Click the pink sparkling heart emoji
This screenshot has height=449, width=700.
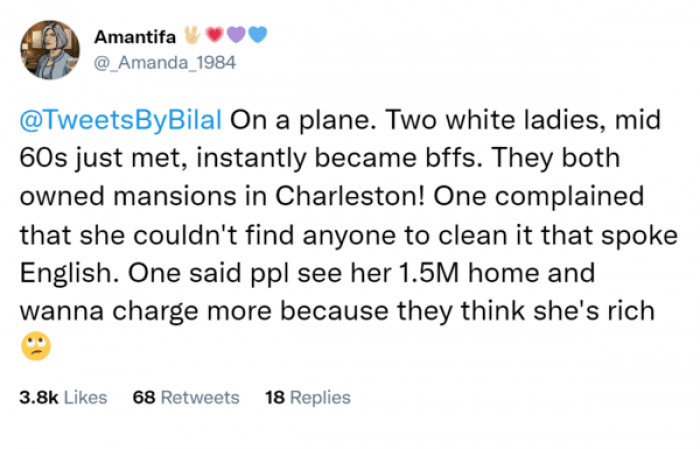[x=212, y=37]
